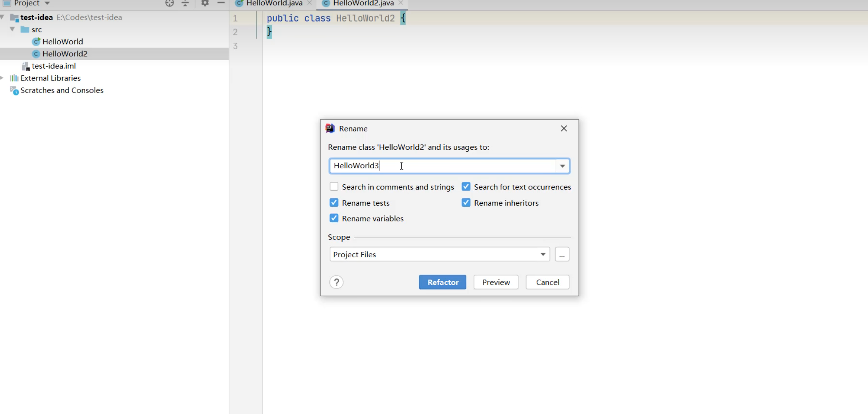Expand External Libraries node
The image size is (868, 414).
coord(2,78)
